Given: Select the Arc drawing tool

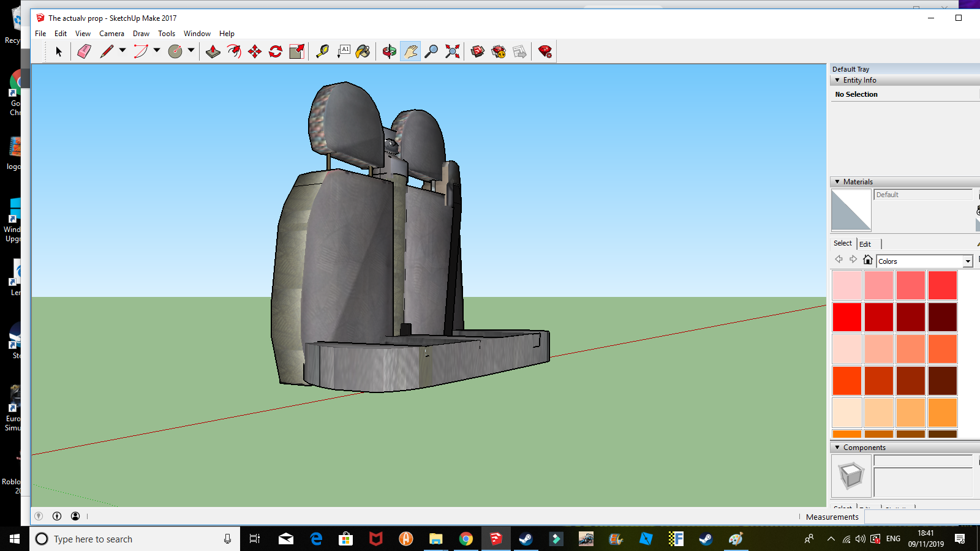Looking at the screenshot, I should pos(141,51).
